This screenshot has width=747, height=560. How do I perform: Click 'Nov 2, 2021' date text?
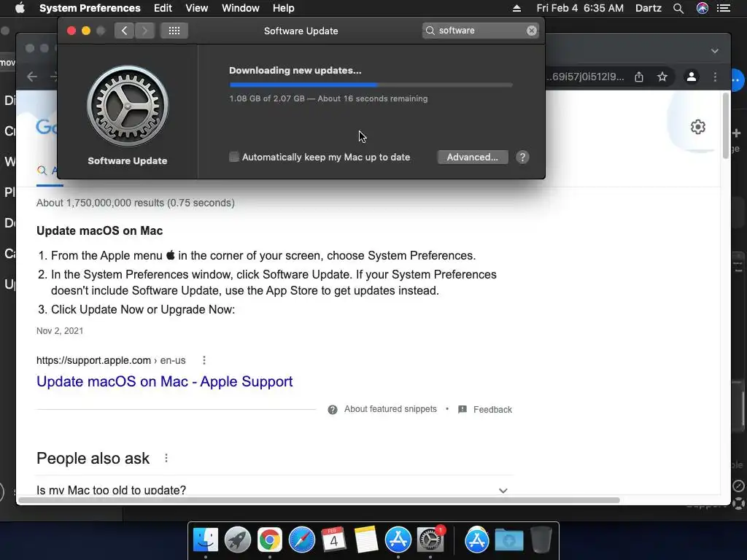(60, 331)
